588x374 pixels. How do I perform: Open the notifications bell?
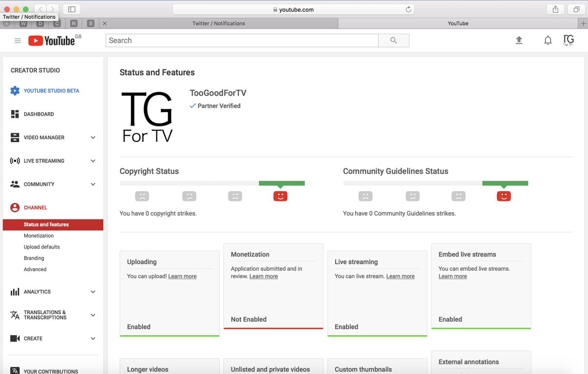548,41
